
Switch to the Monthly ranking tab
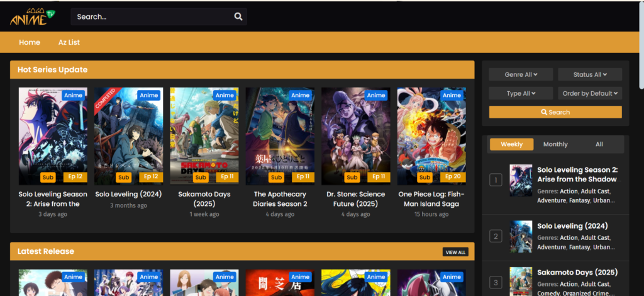555,144
